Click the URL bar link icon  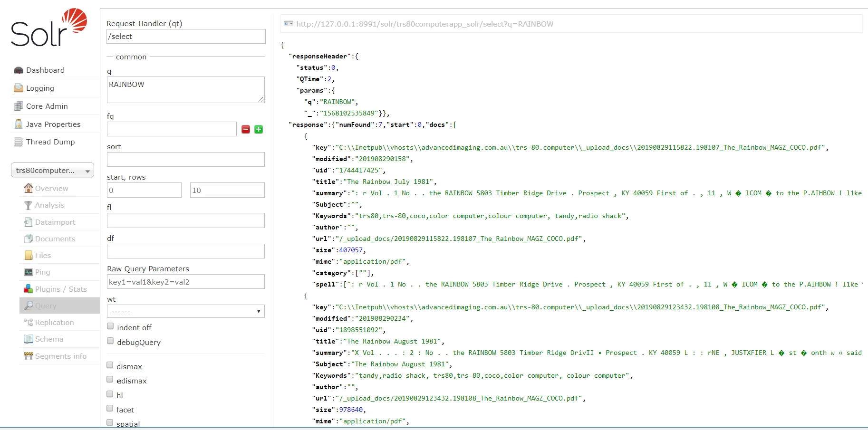(x=289, y=23)
